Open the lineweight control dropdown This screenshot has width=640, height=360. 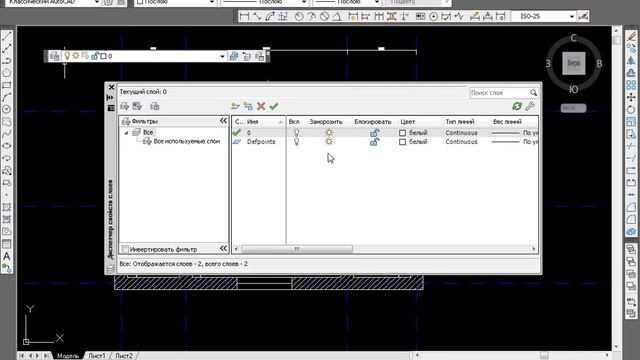pyautogui.click(x=377, y=2)
